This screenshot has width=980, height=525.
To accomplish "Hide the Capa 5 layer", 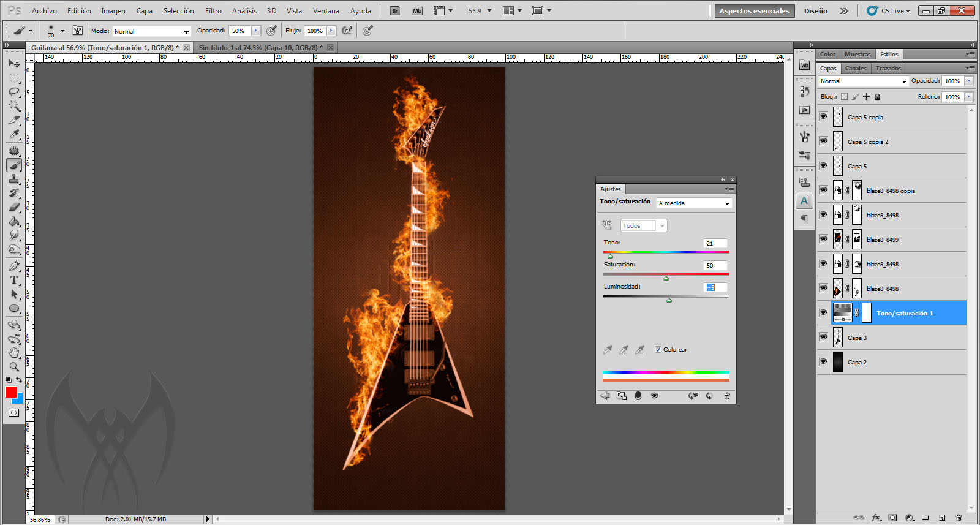I will click(823, 165).
